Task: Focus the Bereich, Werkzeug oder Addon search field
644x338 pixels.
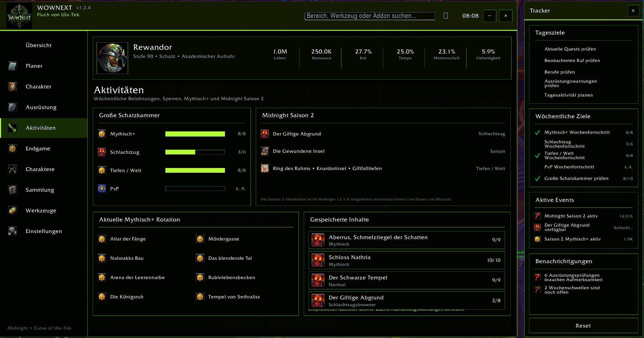Action: click(370, 16)
